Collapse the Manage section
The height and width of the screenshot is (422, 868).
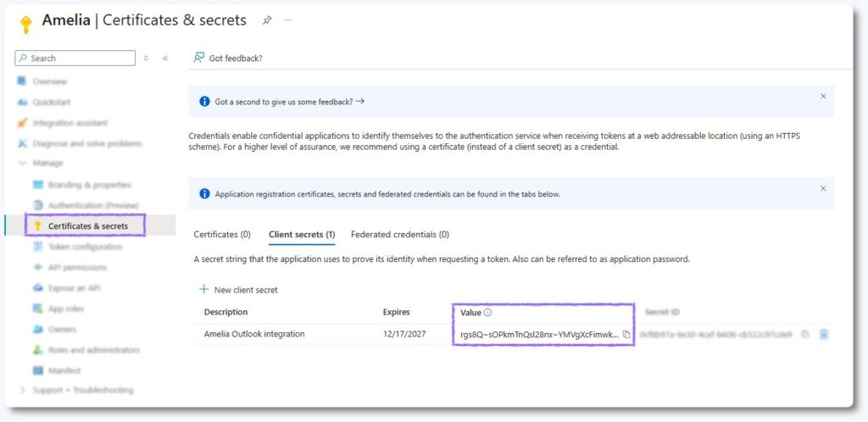23,163
